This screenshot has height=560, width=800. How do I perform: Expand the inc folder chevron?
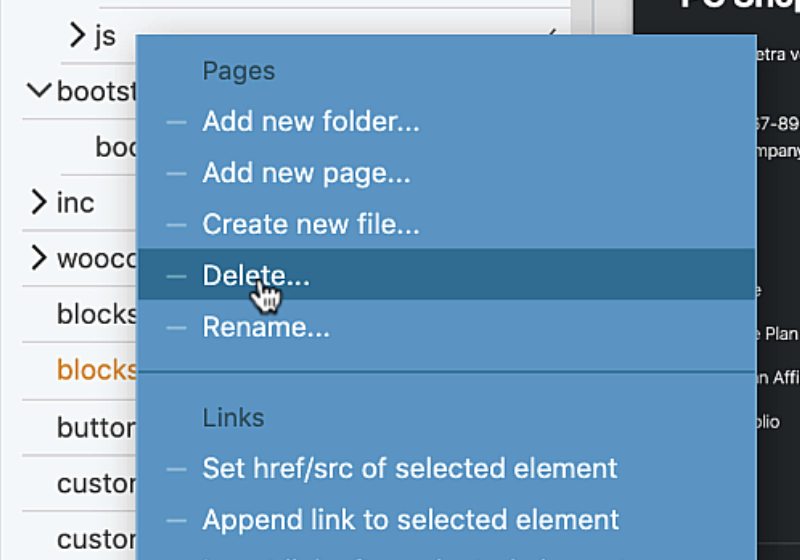tap(39, 202)
